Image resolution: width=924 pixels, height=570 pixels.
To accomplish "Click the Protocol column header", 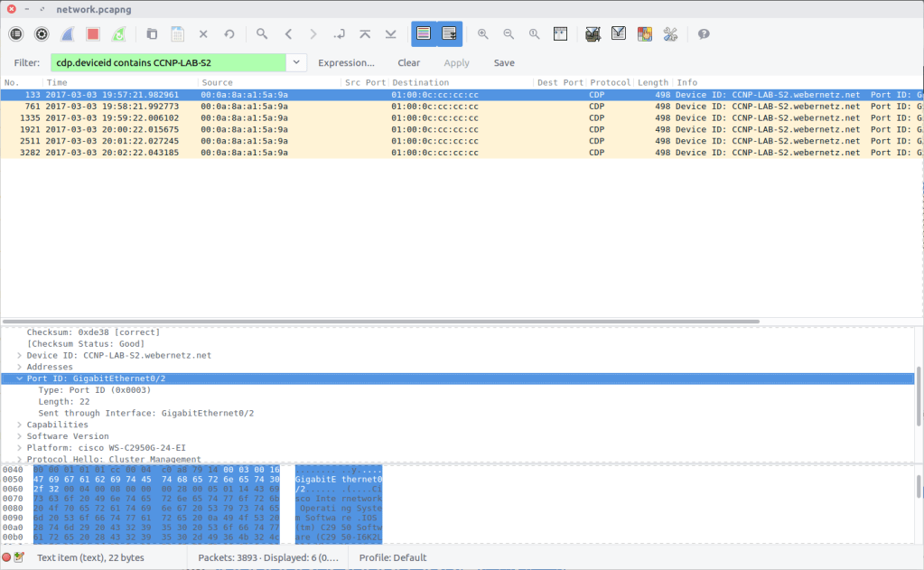I will 609,82.
